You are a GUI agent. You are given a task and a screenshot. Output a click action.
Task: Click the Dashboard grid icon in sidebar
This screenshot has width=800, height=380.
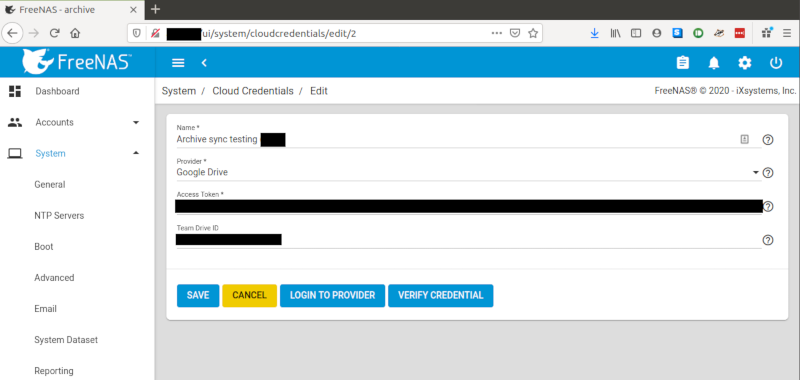15,91
